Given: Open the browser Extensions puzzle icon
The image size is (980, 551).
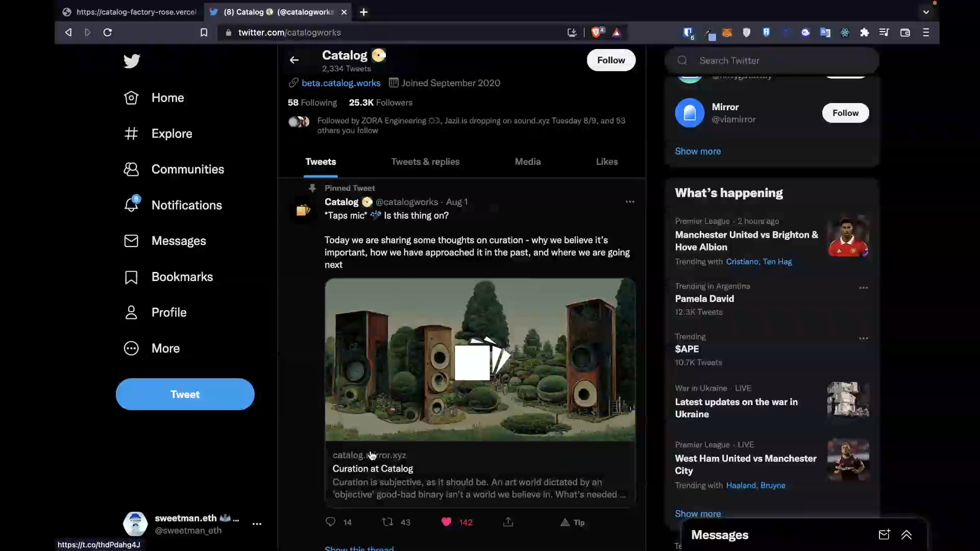Looking at the screenshot, I should click(x=864, y=33).
